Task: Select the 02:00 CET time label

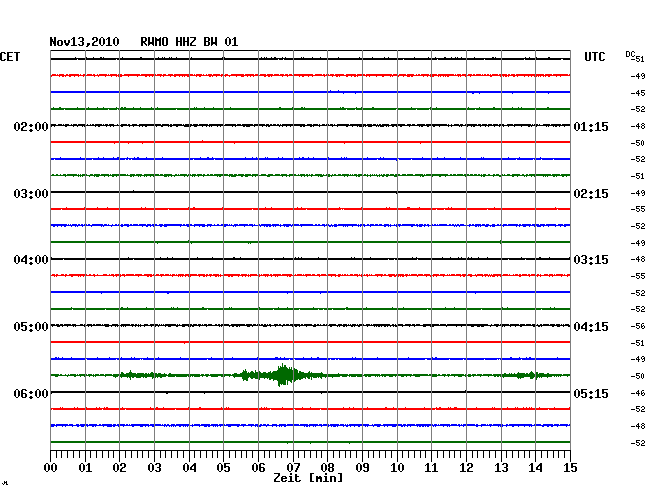Action: pyautogui.click(x=31, y=126)
